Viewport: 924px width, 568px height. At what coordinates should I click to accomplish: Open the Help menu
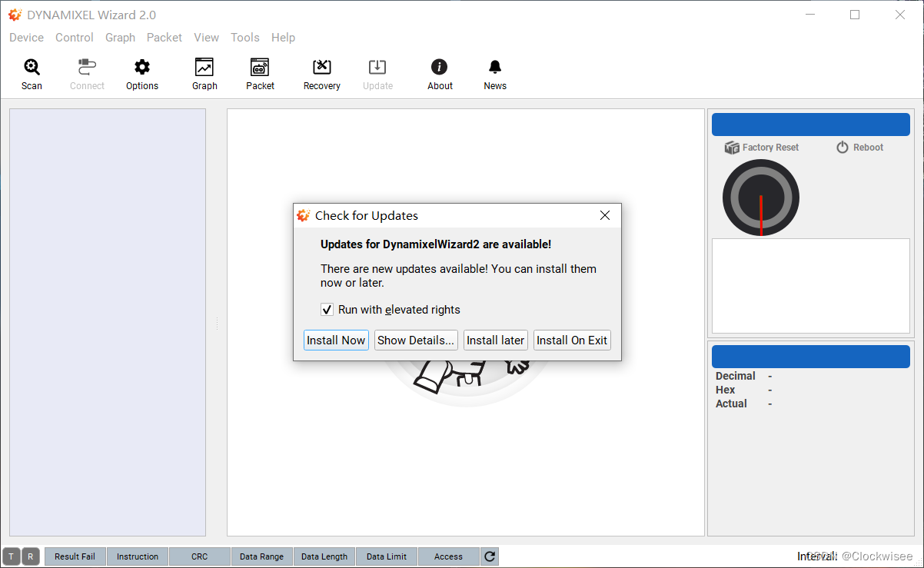[x=283, y=38]
